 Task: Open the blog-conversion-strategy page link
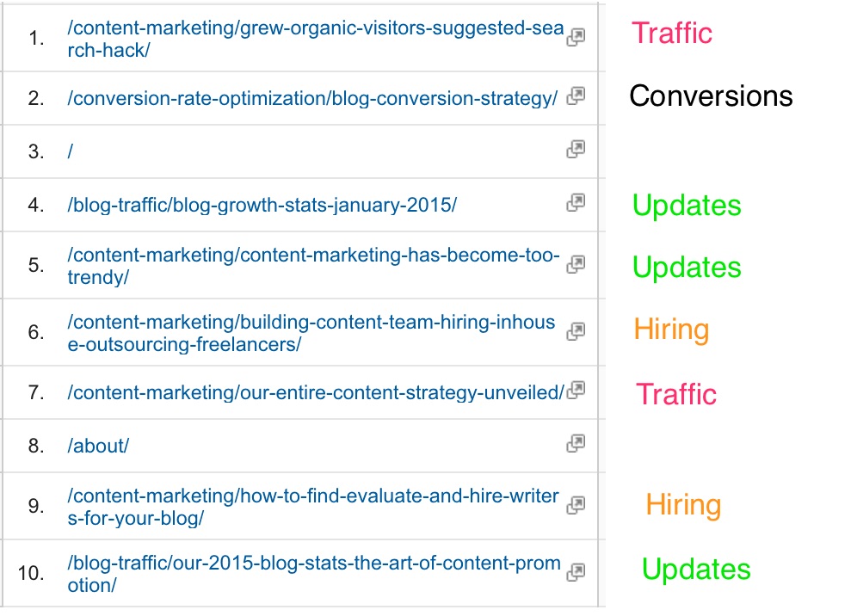[312, 98]
